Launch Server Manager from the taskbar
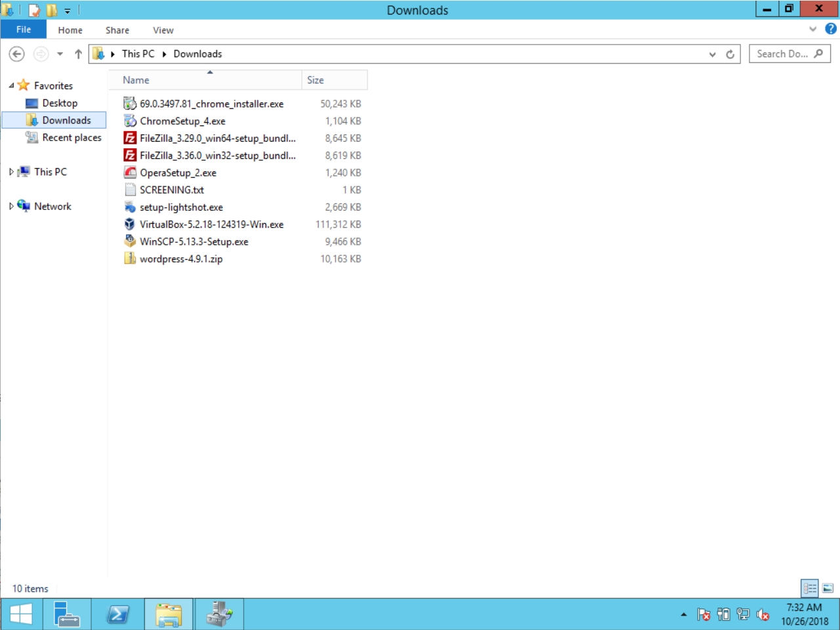This screenshot has height=630, width=840. (x=67, y=614)
